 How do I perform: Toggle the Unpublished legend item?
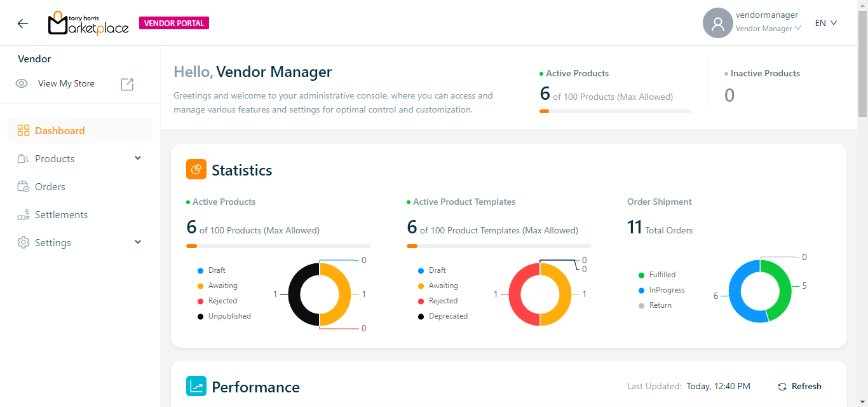229,316
